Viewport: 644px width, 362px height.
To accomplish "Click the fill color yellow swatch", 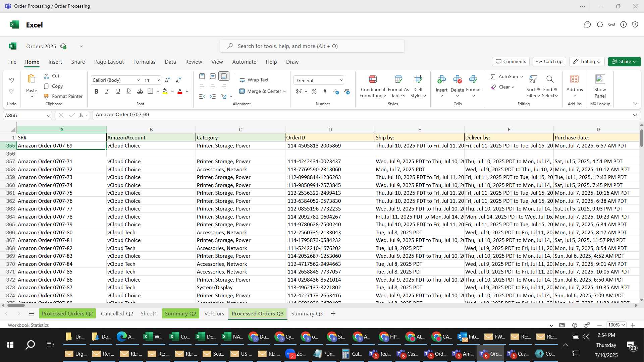I will click(x=165, y=92).
